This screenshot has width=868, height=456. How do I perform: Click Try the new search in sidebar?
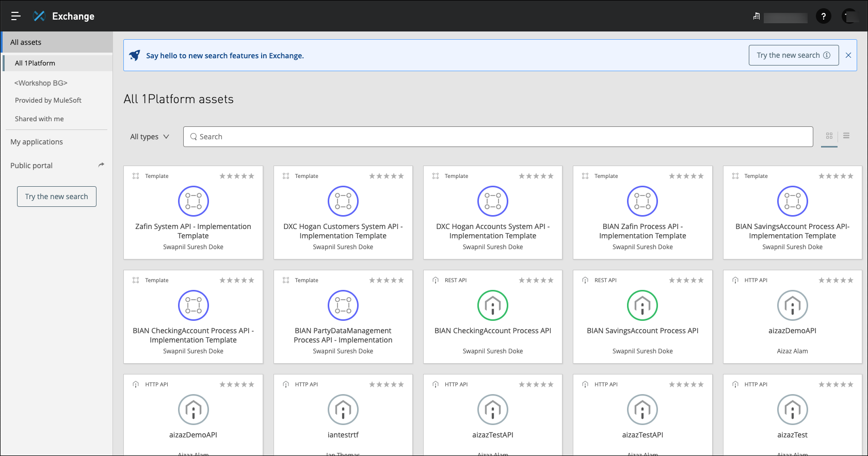point(57,197)
